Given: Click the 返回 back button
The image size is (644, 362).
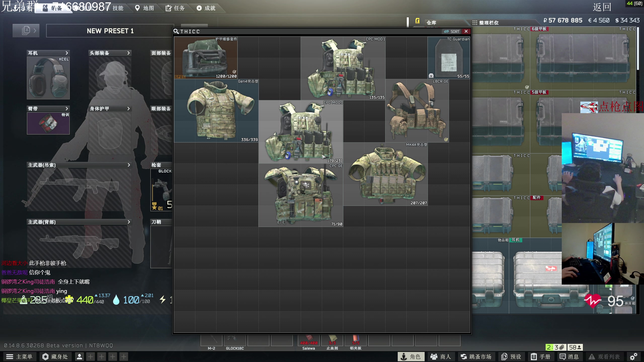Looking at the screenshot, I should coord(602,7).
